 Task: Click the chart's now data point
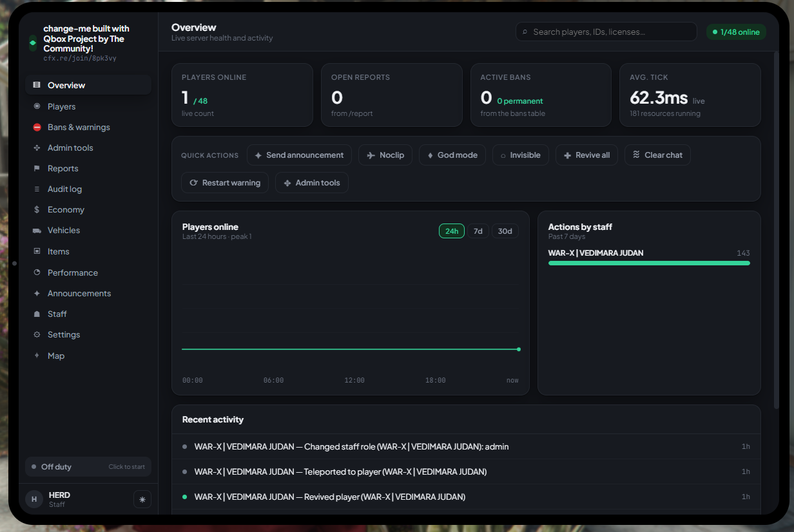[519, 349]
